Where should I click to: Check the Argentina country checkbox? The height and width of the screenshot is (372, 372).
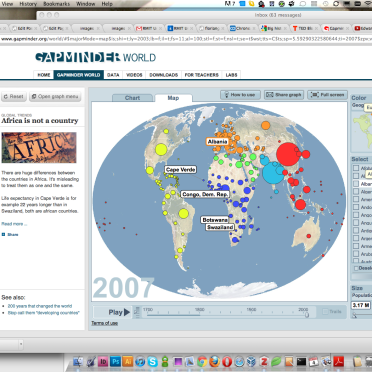356,238
